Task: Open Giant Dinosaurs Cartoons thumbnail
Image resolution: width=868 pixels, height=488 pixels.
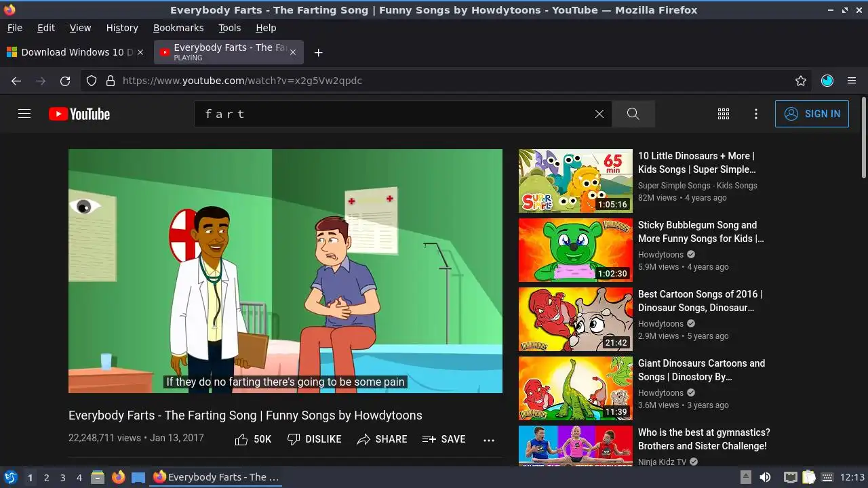Action: pos(576,388)
